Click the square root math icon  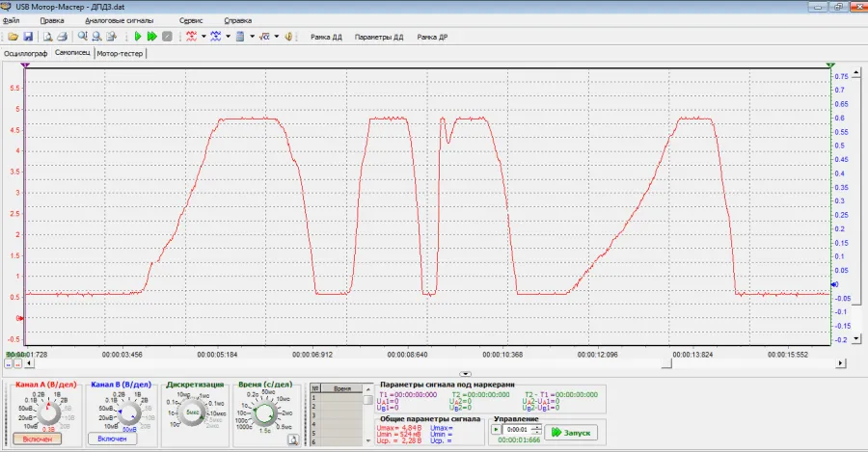[264, 37]
